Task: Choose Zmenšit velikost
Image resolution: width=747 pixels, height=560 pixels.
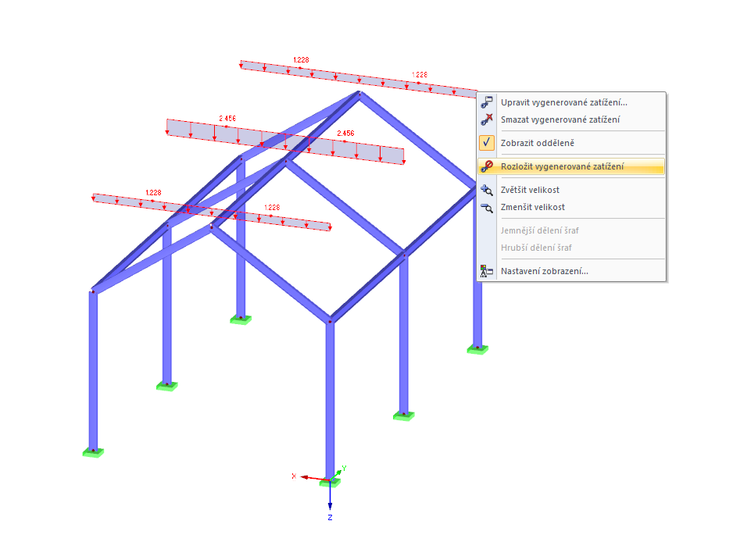Action: pos(570,207)
